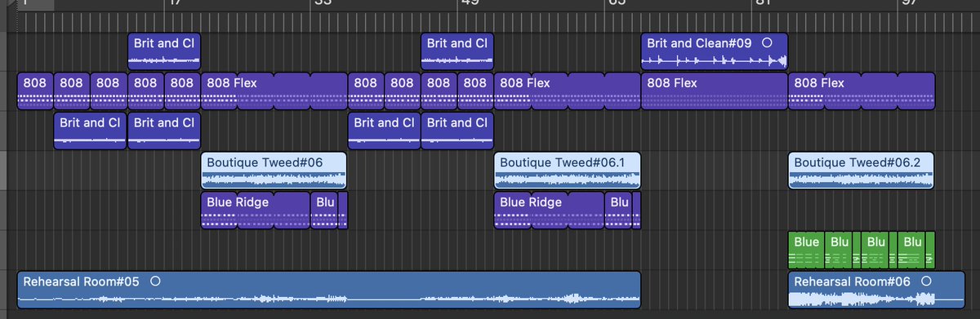Select the 808 Flex region starting at bar 69
This screenshot has width=980, height=319.
[x=715, y=91]
